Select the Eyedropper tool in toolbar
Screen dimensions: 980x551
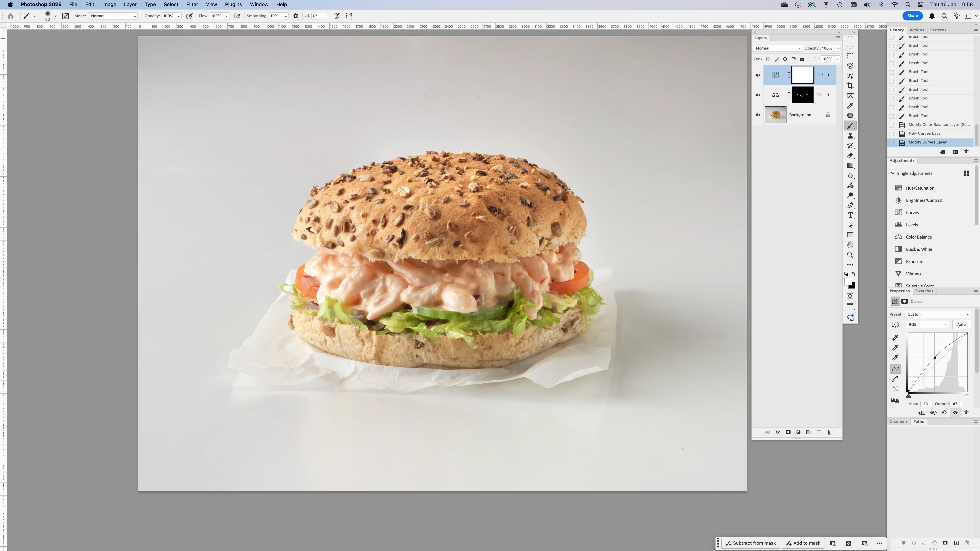click(850, 106)
